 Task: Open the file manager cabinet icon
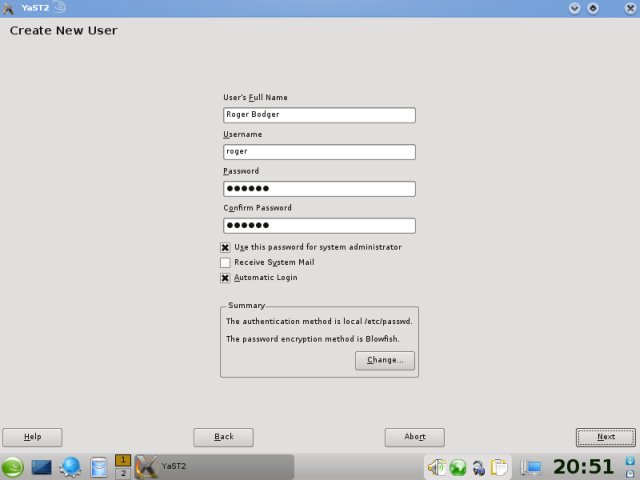click(x=98, y=467)
